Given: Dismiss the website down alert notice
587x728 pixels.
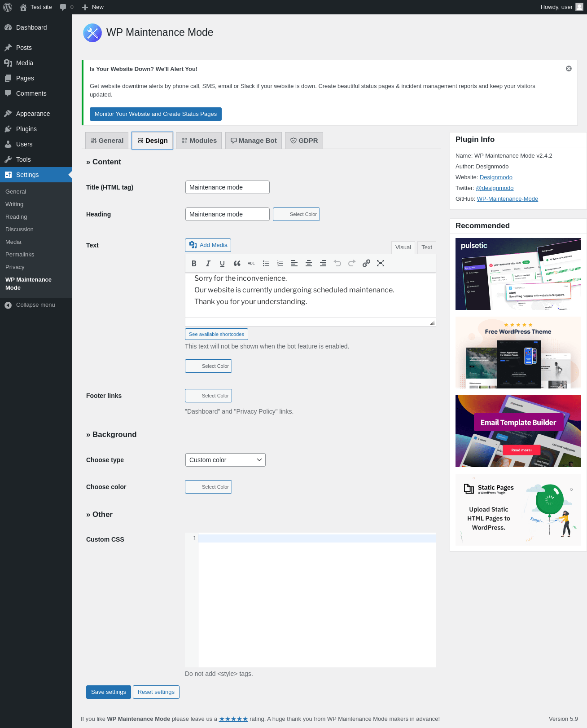Looking at the screenshot, I should tap(569, 69).
